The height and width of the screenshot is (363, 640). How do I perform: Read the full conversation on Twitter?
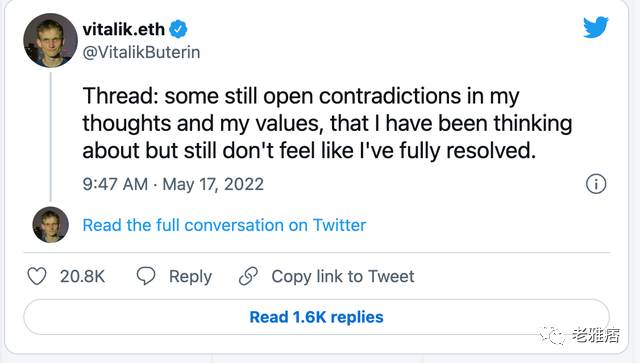coord(224,225)
